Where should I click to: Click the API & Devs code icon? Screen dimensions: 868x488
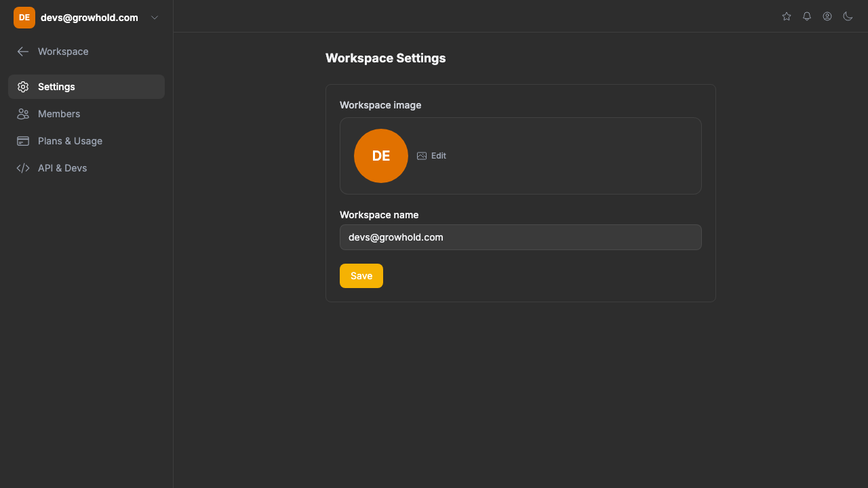(x=23, y=168)
